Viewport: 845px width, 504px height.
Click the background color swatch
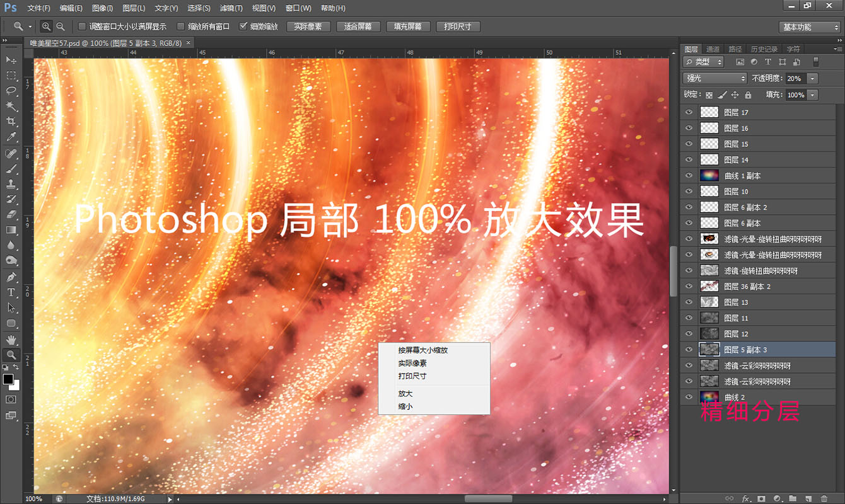tap(16, 386)
